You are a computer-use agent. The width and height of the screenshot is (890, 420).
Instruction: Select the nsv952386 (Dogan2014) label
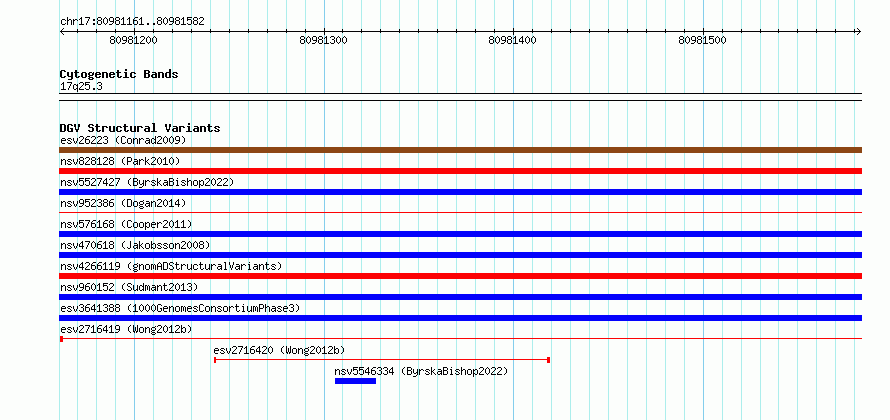coord(123,203)
